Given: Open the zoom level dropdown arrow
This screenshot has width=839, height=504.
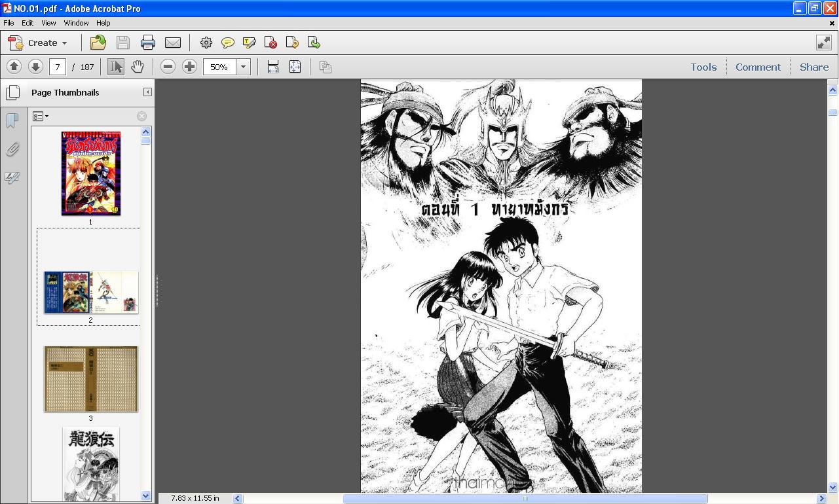Looking at the screenshot, I should (244, 67).
